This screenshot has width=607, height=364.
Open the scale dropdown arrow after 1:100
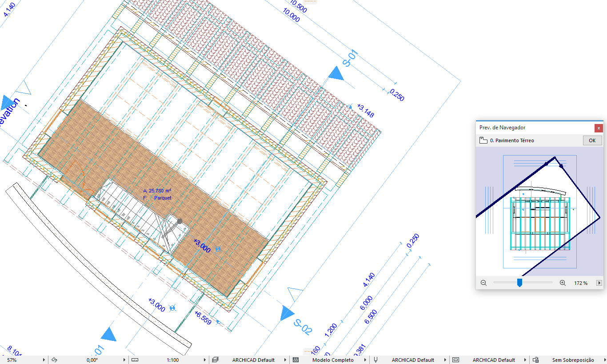click(x=204, y=360)
